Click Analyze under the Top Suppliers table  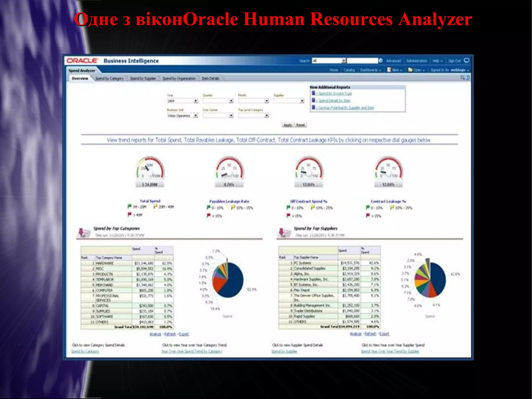(356, 334)
